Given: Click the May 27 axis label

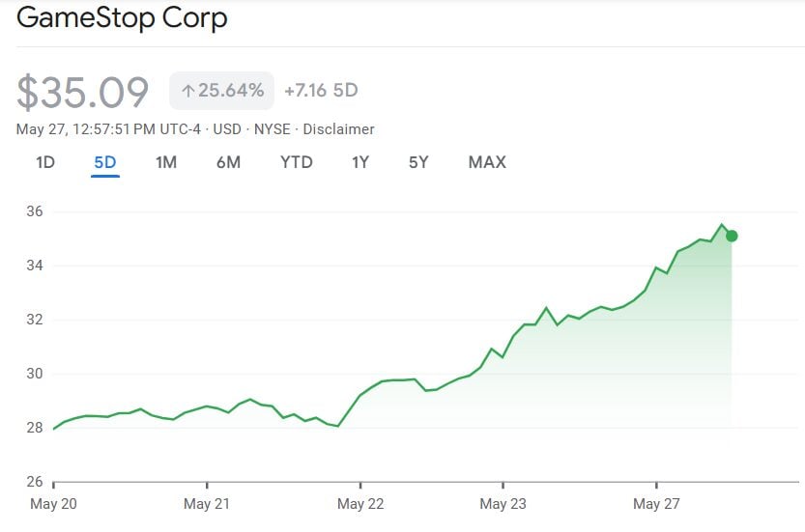Looking at the screenshot, I should (656, 504).
